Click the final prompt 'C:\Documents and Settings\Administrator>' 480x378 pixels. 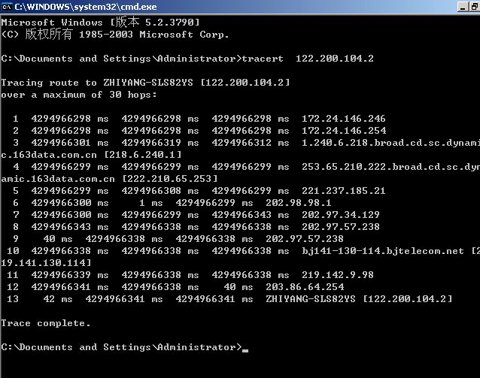(121, 347)
